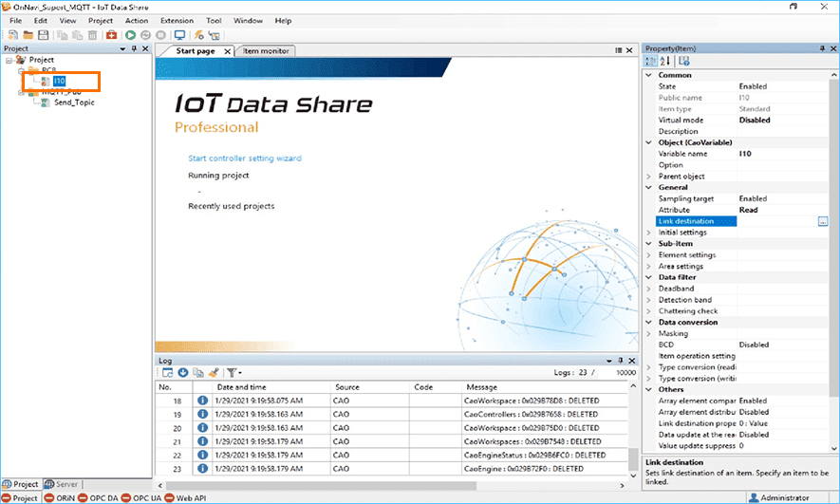Open the File menu
Viewport: 840px width, 504px height.
coord(15,20)
